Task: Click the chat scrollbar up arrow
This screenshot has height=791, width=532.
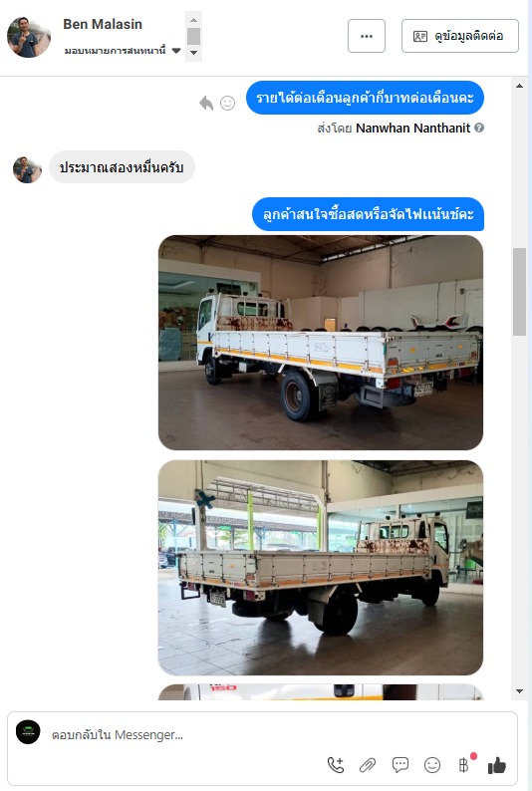Action: pos(519,86)
